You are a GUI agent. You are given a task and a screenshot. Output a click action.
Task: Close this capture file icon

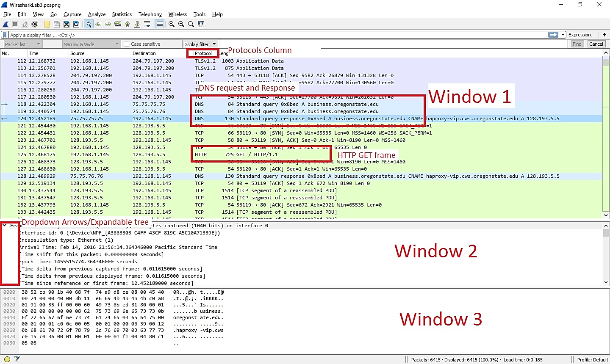(x=67, y=24)
